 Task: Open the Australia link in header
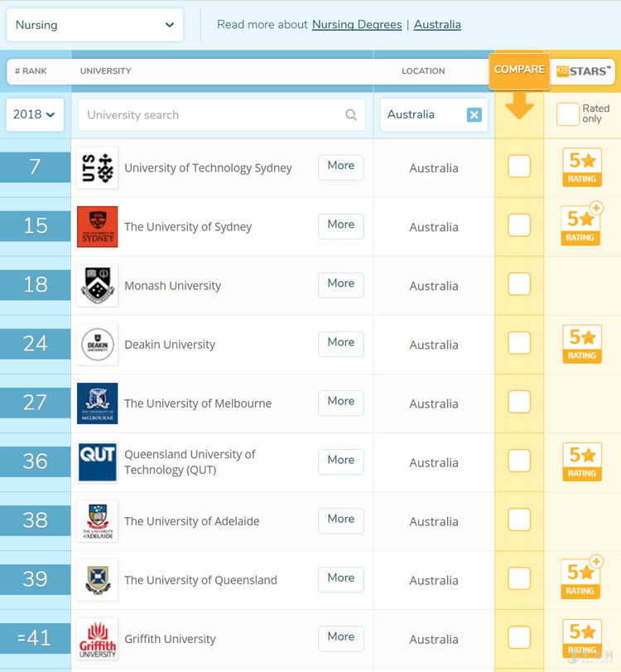(x=437, y=25)
